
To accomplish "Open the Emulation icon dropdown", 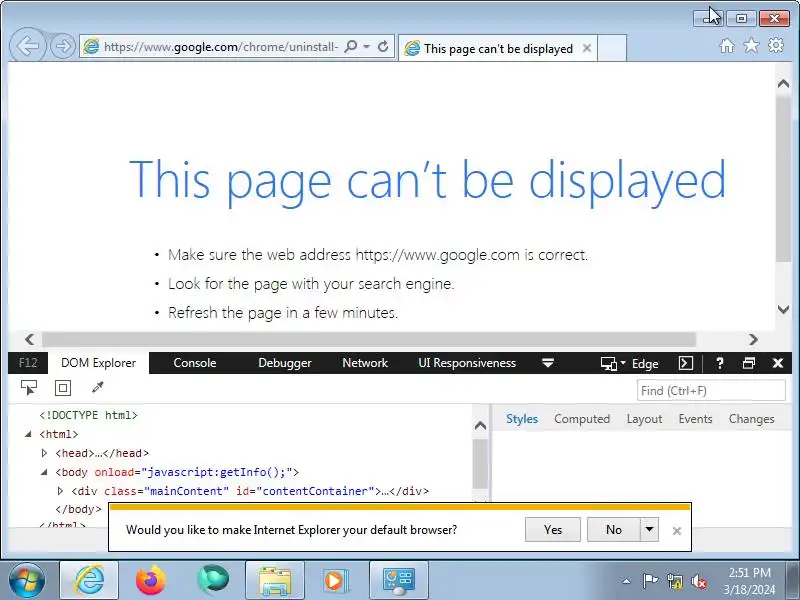I will [613, 364].
